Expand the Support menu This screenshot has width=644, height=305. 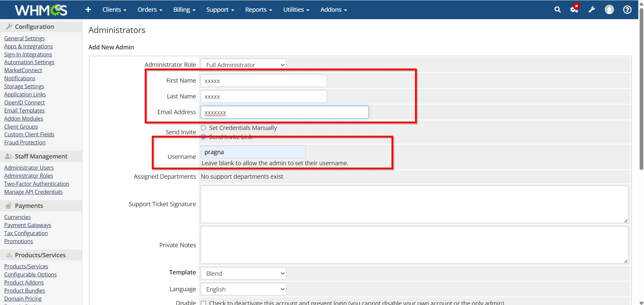(220, 10)
